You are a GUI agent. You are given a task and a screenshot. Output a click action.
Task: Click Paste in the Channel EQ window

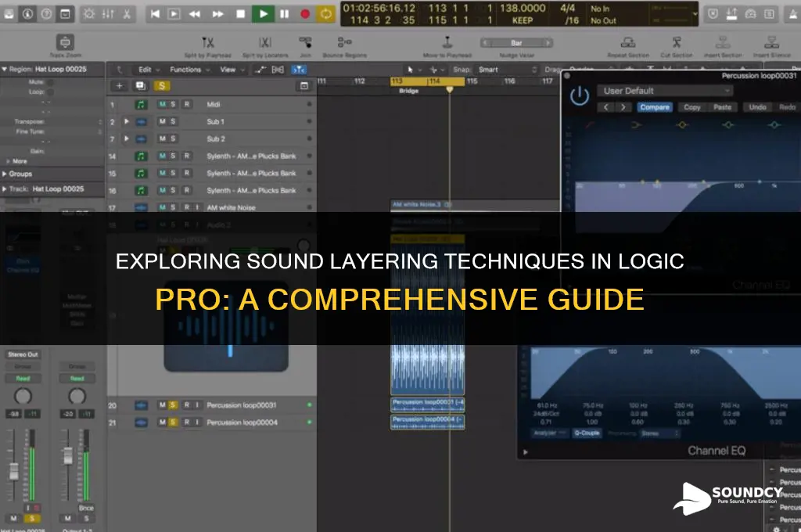722,107
